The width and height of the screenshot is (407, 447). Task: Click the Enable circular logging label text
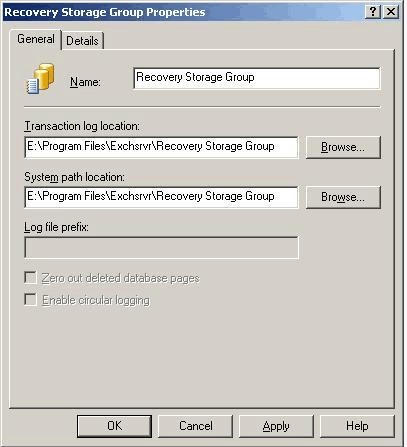point(96,300)
